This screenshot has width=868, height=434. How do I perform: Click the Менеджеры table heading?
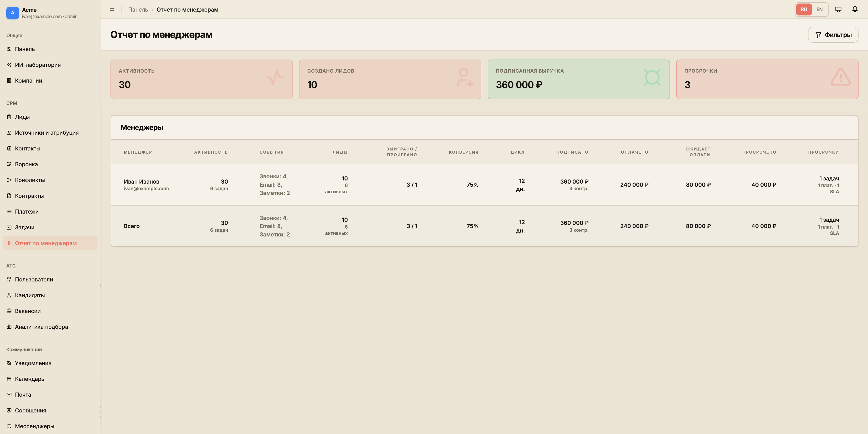click(142, 128)
